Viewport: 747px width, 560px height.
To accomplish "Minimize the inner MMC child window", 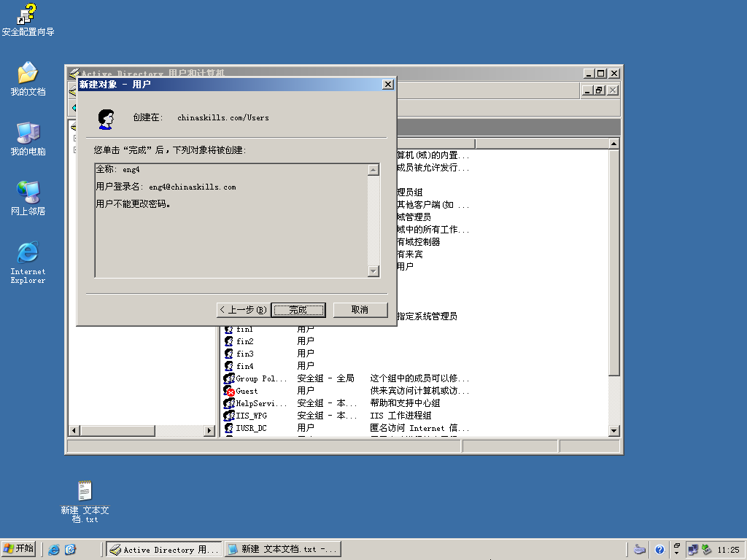I will pyautogui.click(x=588, y=90).
